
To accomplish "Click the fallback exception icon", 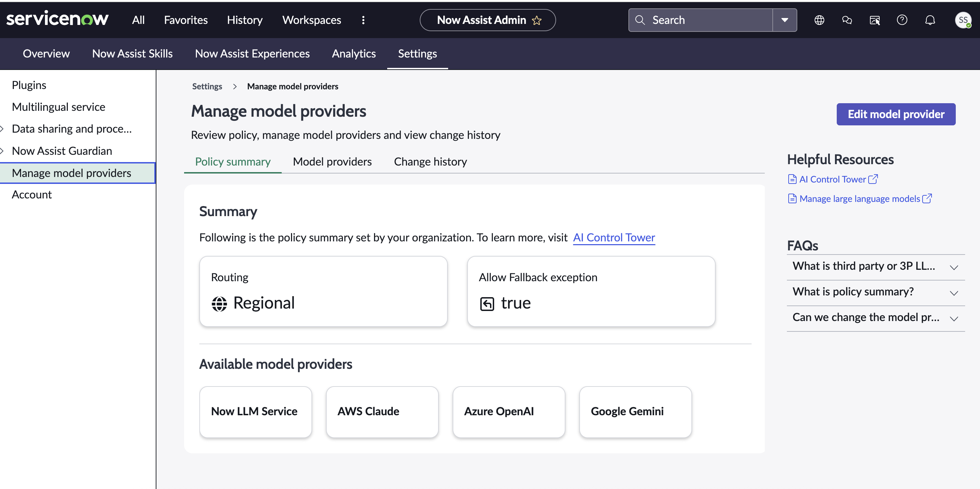I will 487,303.
